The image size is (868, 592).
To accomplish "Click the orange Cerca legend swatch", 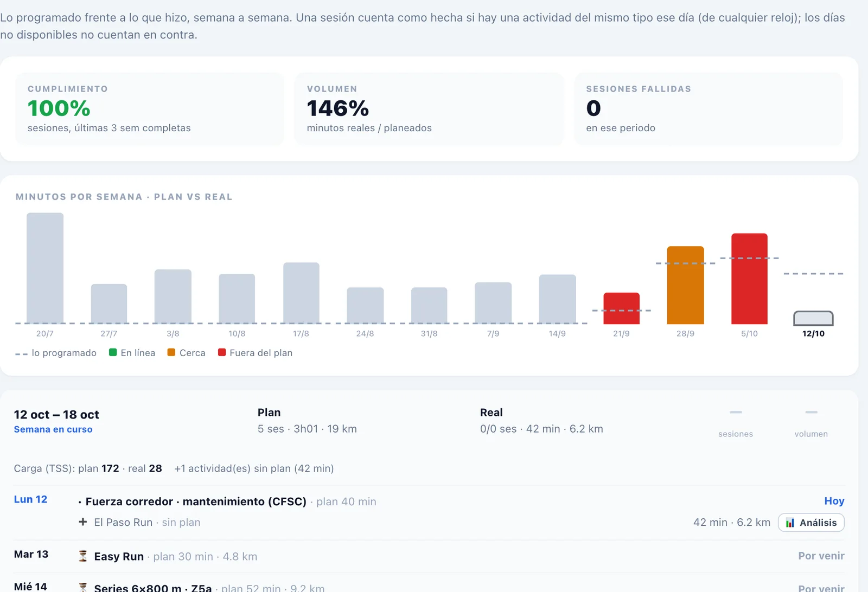I will (x=171, y=352).
